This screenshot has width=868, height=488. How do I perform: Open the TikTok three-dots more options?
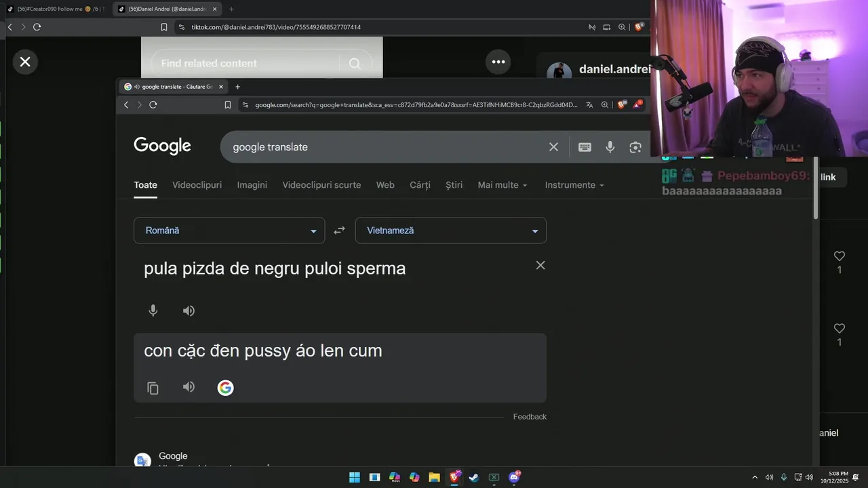498,62
